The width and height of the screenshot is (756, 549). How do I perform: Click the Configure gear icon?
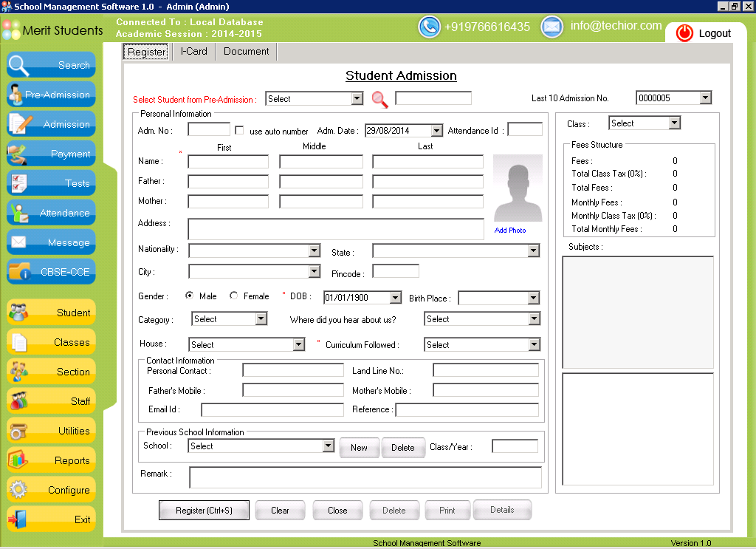(18, 490)
